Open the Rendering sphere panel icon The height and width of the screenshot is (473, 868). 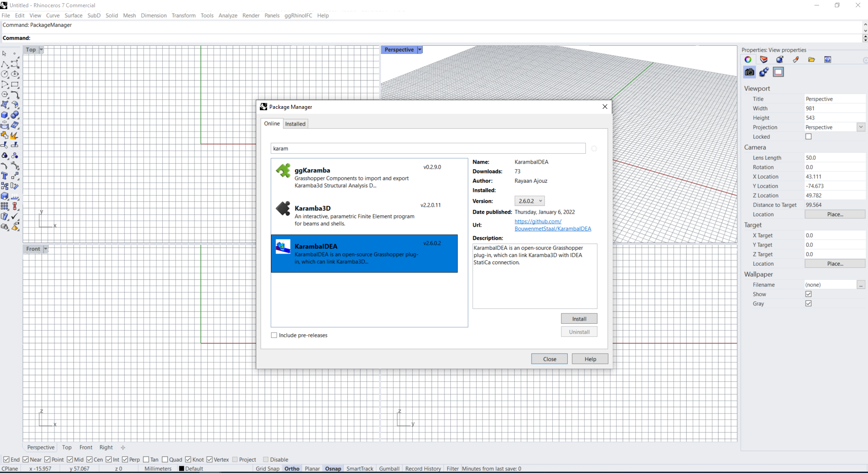click(780, 59)
